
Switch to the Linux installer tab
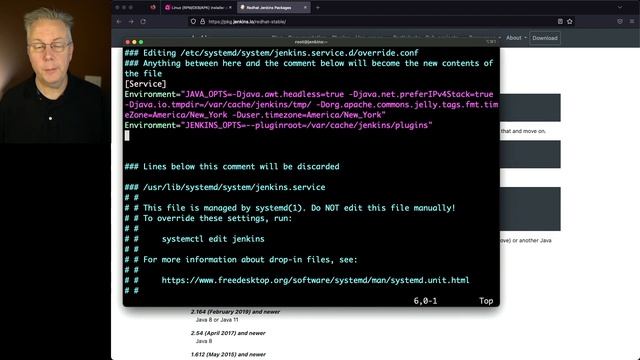coord(198,7)
